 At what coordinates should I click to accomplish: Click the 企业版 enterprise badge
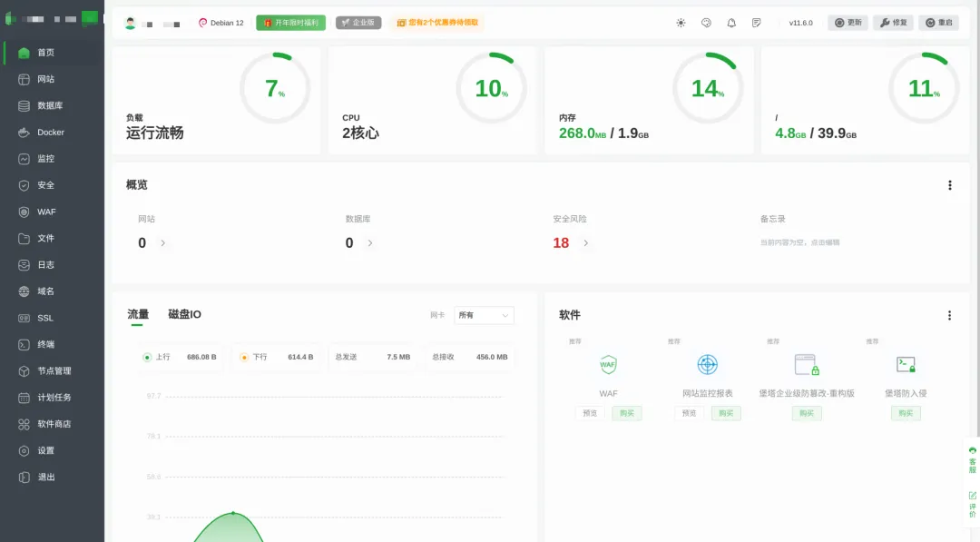coord(358,23)
